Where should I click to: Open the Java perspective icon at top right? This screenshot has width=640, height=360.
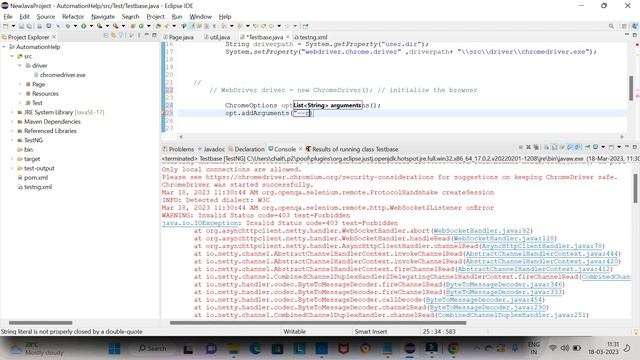(635, 26)
